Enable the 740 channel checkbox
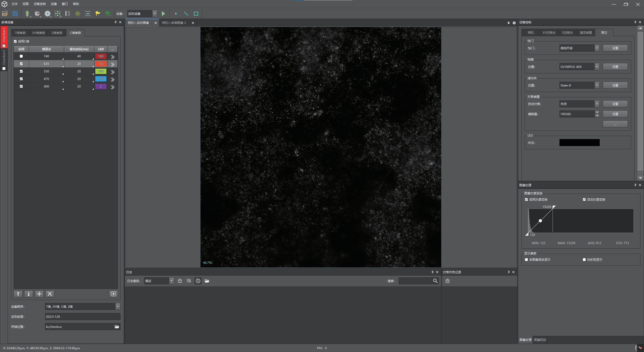 point(21,56)
